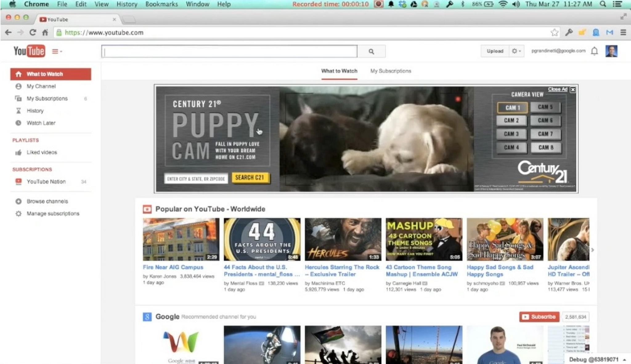Screen dimensions: 631x364
Task: Open the account avatar picture
Action: pos(611,51)
